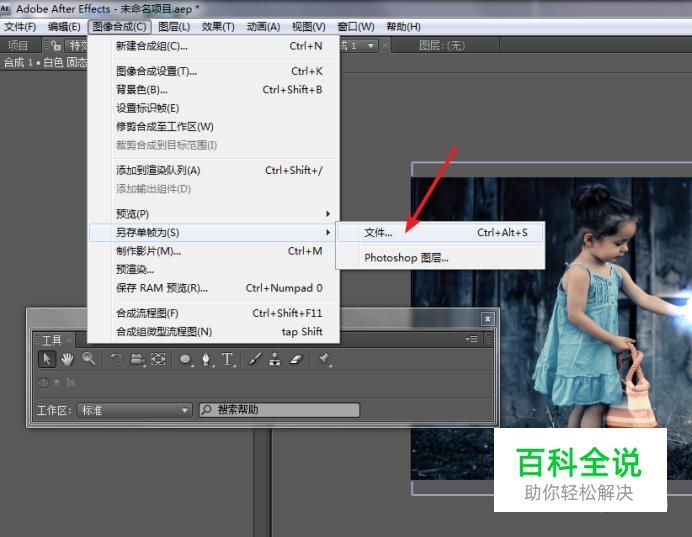Click the lock icon beside 项目 panel
This screenshot has height=537, width=692.
coord(56,45)
